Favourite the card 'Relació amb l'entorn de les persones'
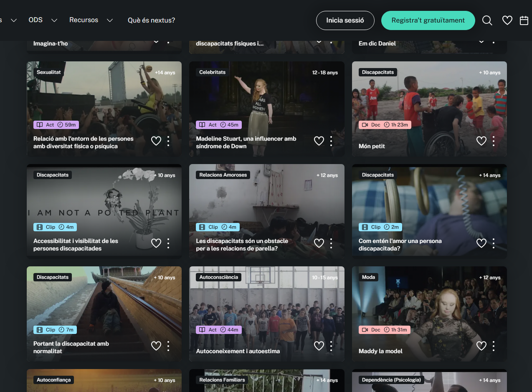The height and width of the screenshot is (392, 532). point(156,141)
